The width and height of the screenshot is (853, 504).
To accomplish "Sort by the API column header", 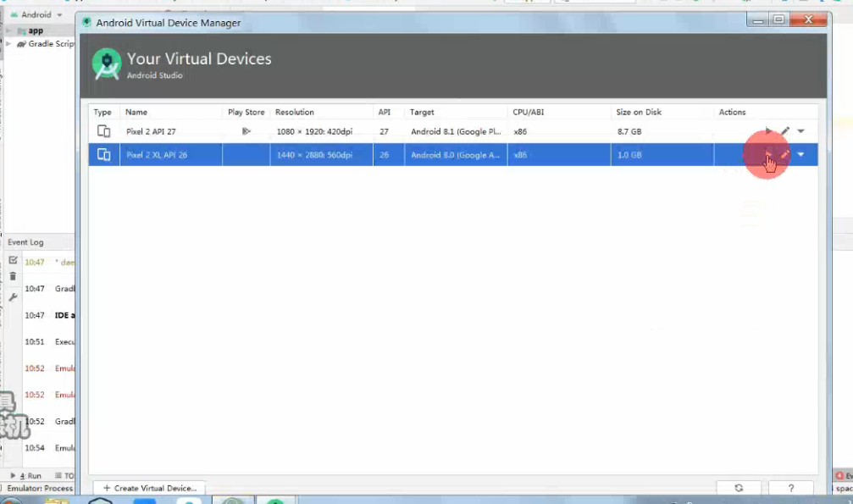I will coord(384,112).
